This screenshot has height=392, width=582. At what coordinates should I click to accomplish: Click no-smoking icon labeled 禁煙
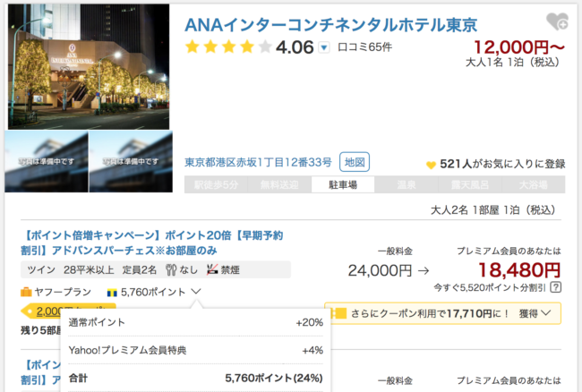tap(212, 270)
